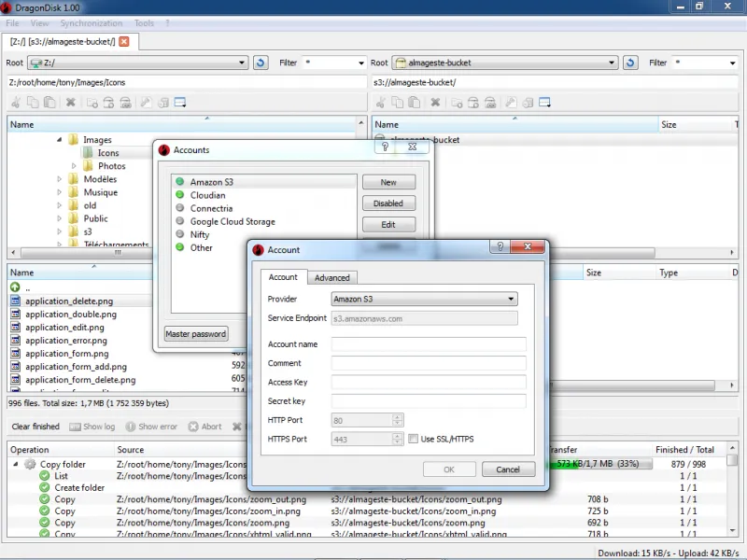Refresh the almageste-bucket pane

[x=630, y=63]
